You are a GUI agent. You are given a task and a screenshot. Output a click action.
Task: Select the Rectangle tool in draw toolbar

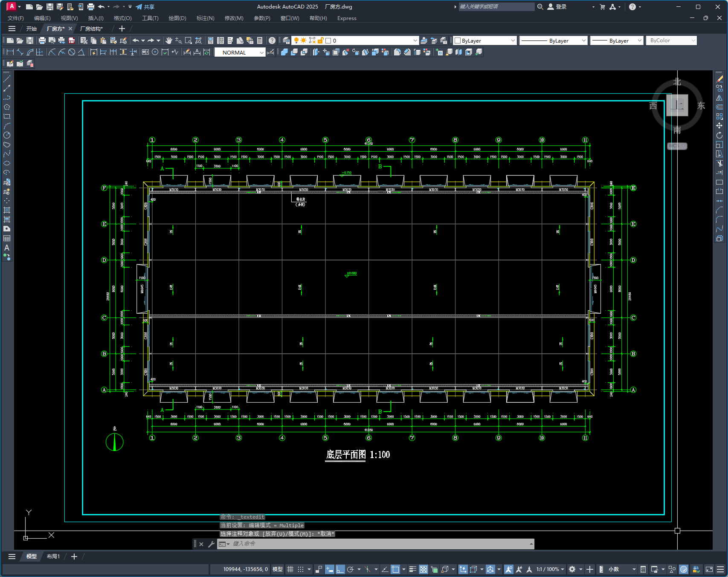7,116
